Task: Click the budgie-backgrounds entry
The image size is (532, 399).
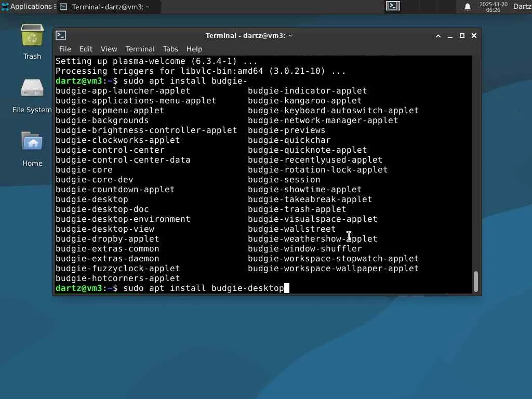Action: (x=102, y=120)
